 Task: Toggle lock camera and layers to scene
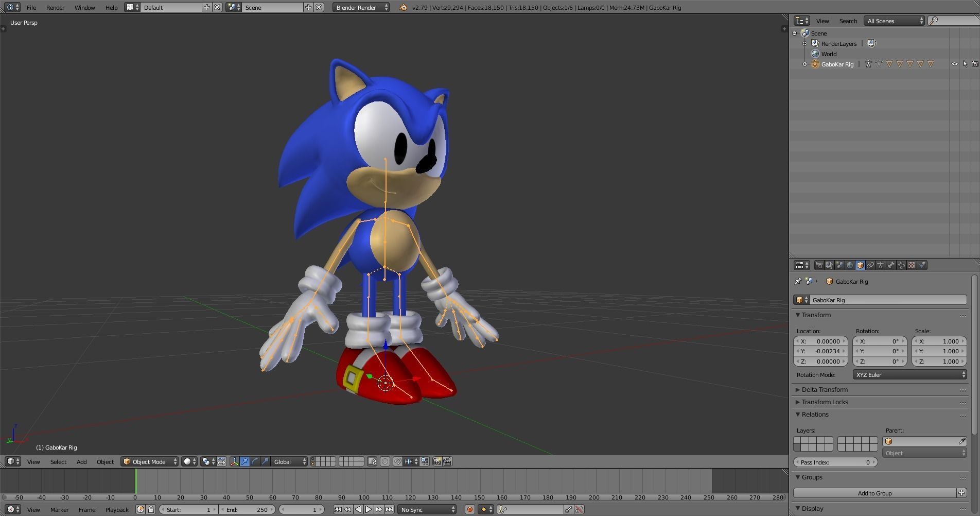372,461
